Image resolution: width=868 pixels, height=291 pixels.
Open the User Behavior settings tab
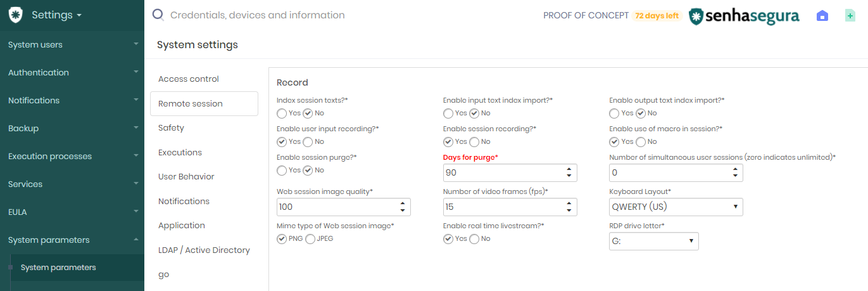point(186,177)
